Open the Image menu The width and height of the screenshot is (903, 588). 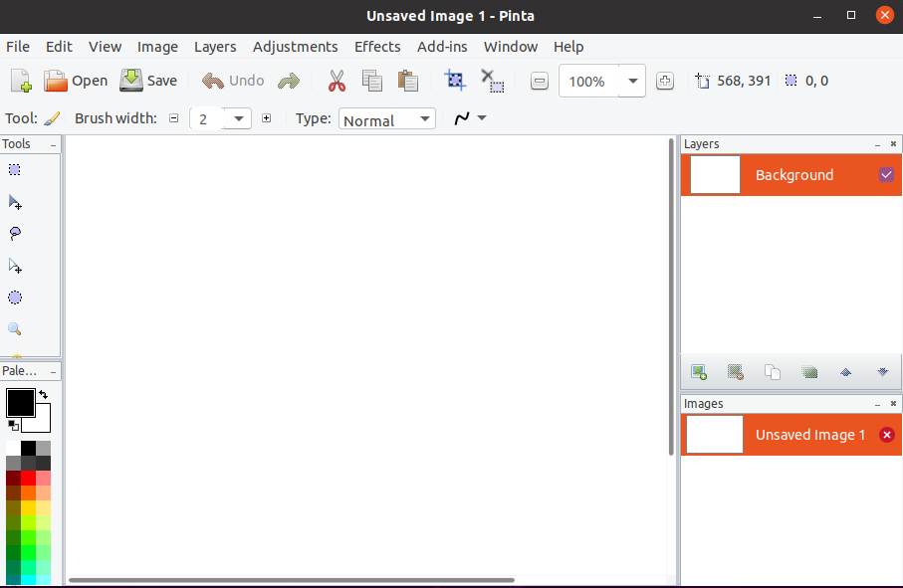click(157, 47)
